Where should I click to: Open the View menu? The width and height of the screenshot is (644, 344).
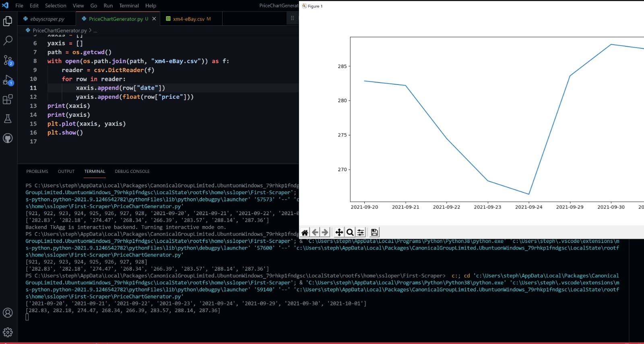coord(78,6)
